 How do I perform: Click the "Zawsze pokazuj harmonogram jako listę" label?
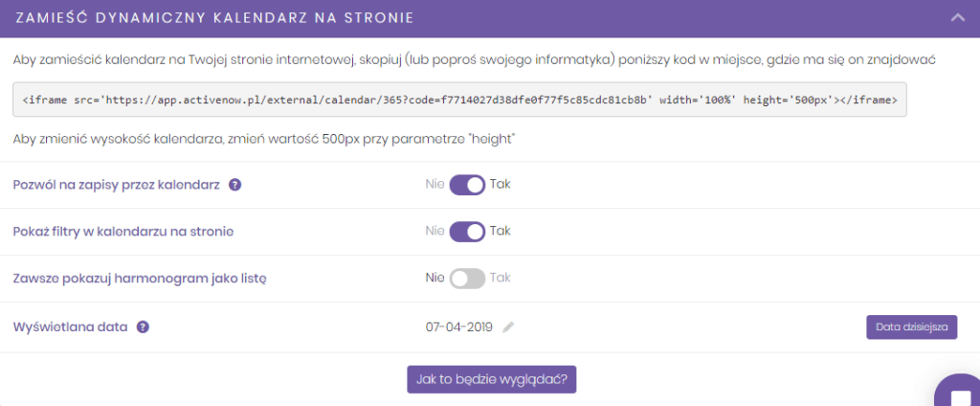click(x=140, y=279)
